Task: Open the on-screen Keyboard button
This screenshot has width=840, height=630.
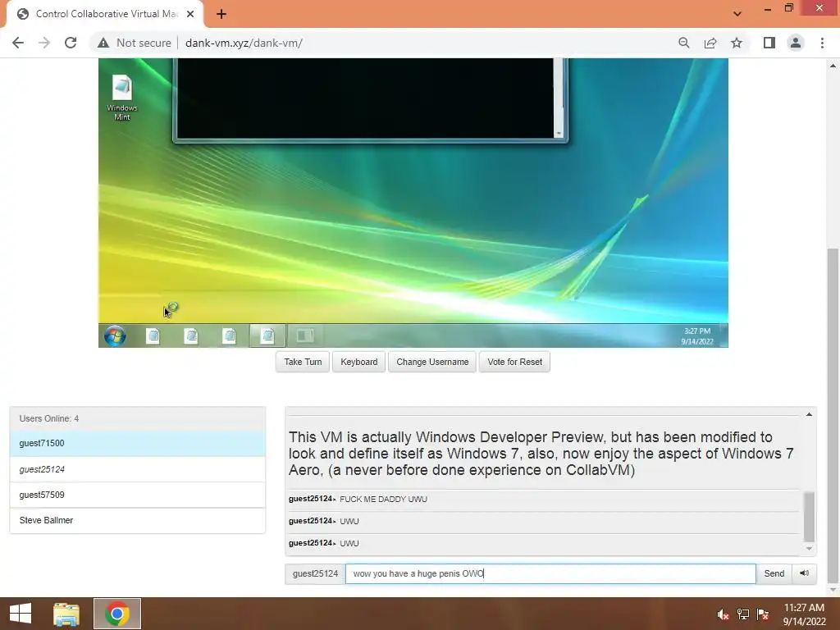Action: pyautogui.click(x=359, y=362)
